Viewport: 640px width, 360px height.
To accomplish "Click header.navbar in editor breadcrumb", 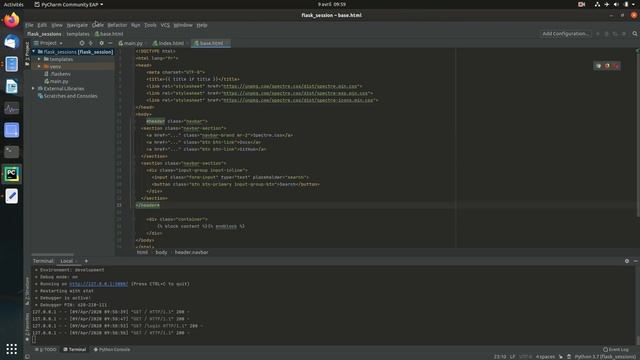I will [x=191, y=252].
